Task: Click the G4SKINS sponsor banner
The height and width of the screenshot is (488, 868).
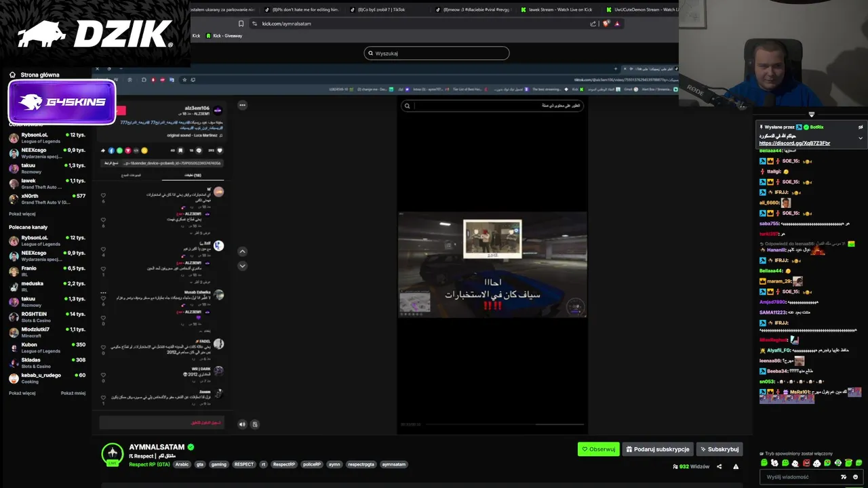Action: click(x=62, y=102)
